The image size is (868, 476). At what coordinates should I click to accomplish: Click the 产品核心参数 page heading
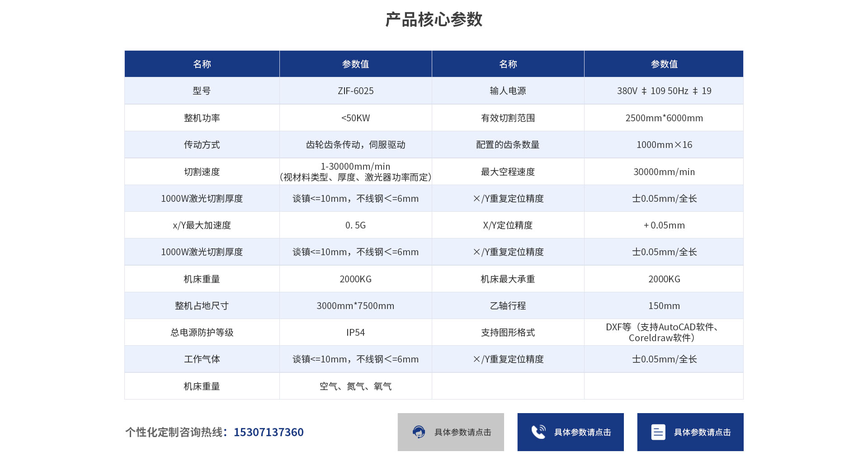pyautogui.click(x=434, y=20)
